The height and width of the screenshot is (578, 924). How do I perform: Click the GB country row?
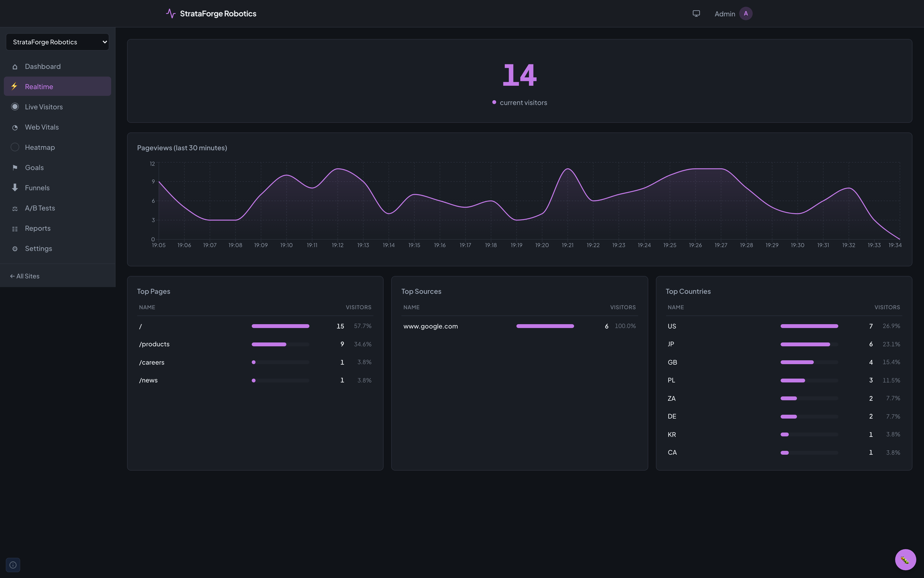[x=783, y=362]
